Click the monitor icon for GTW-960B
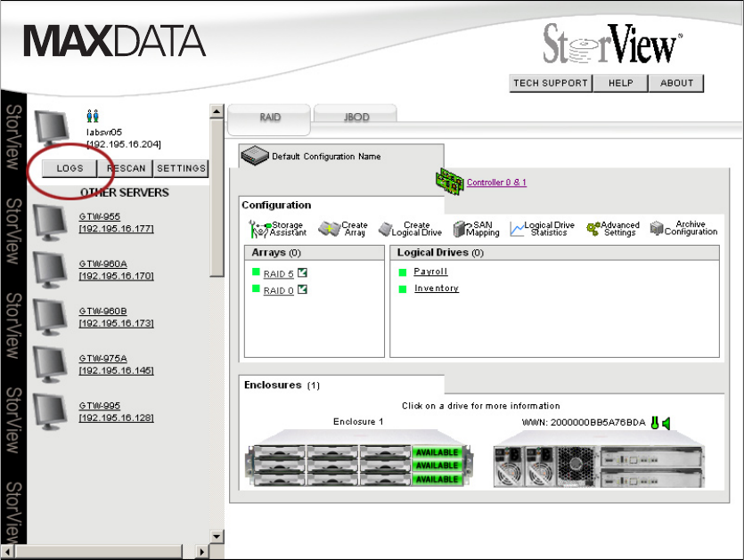The height and width of the screenshot is (560, 744). pos(50,318)
